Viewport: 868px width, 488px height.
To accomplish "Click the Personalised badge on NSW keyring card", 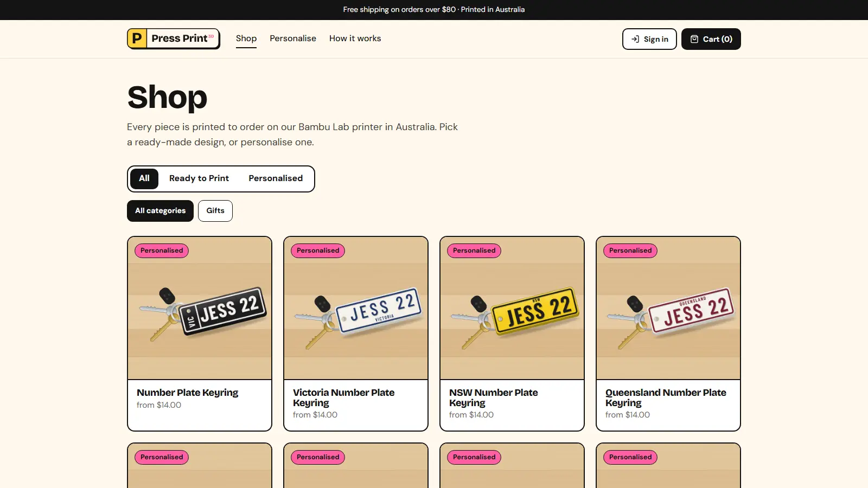I will pos(474,251).
